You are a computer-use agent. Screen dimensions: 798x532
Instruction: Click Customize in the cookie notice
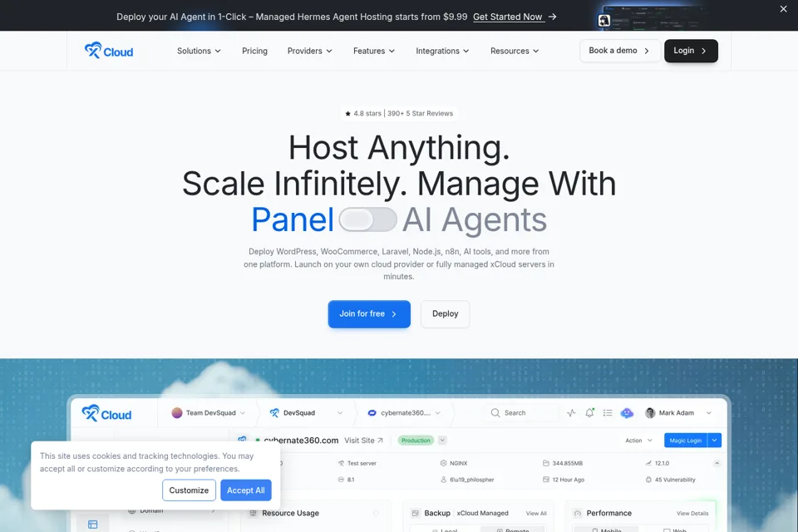[189, 490]
